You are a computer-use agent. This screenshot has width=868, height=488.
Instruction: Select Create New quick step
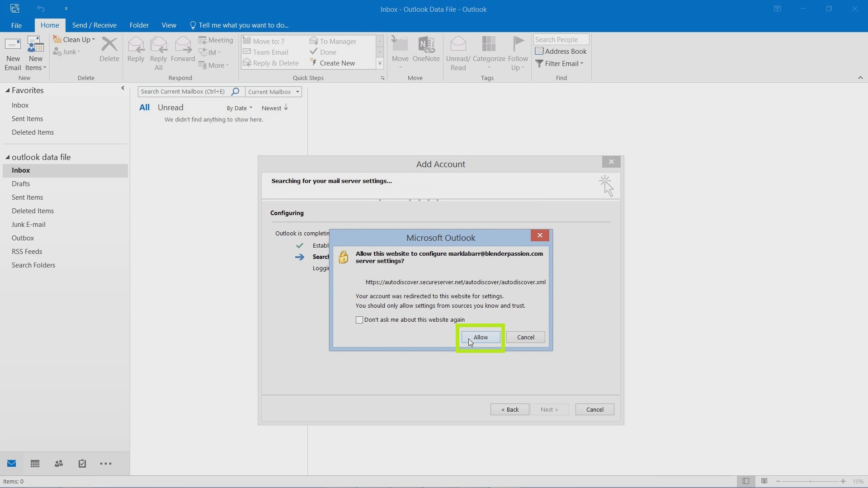pyautogui.click(x=332, y=63)
